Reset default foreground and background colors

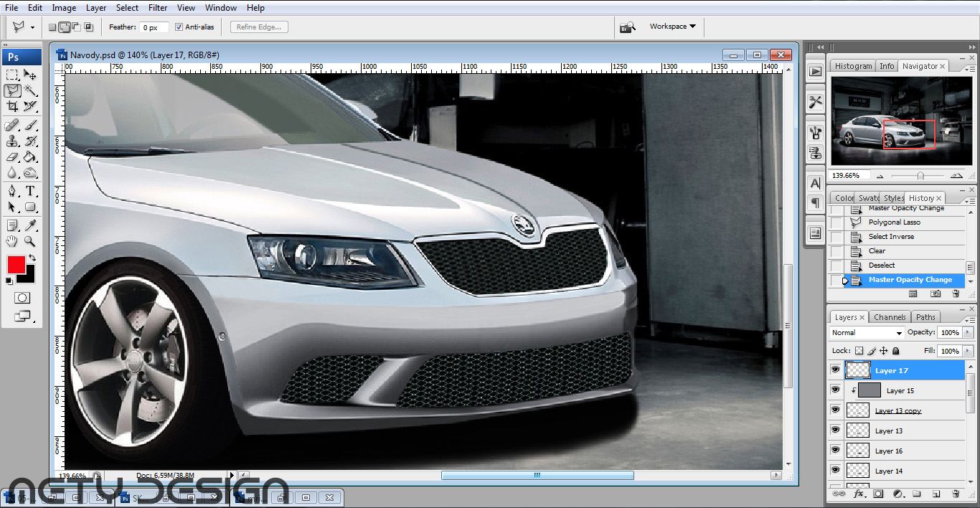click(x=9, y=281)
